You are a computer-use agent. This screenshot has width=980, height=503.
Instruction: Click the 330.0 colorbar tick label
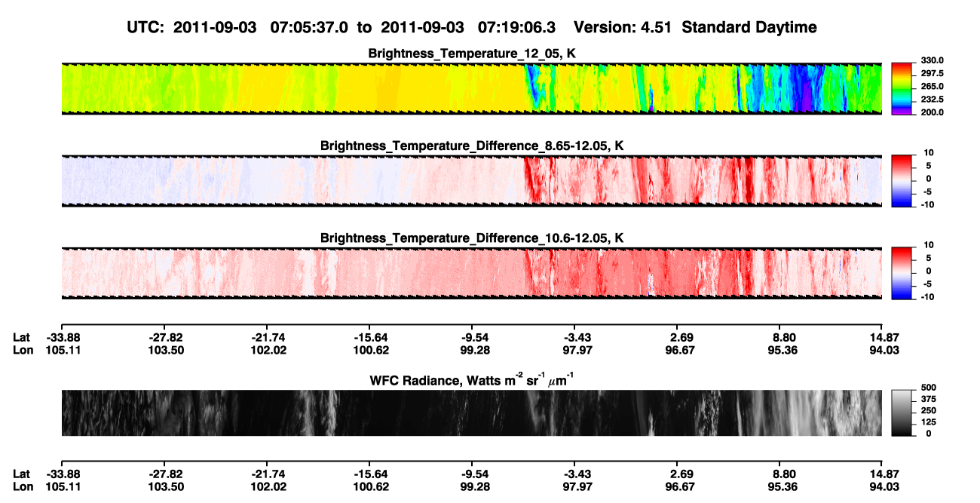click(x=933, y=60)
